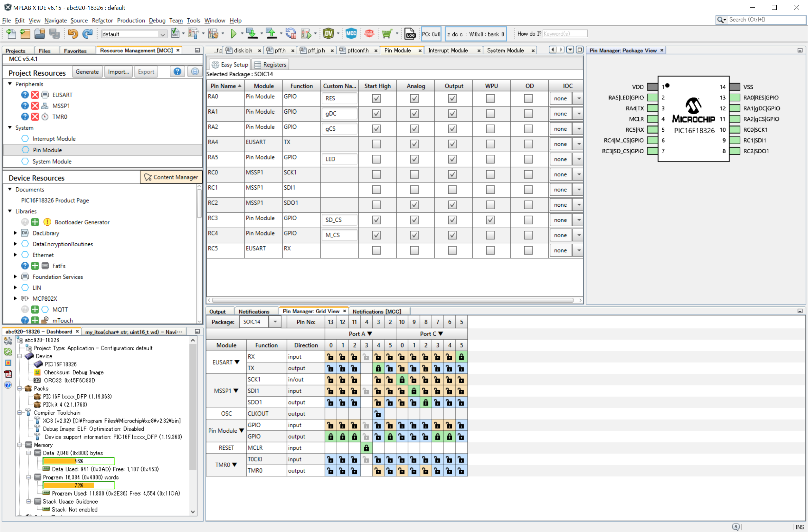Image resolution: width=808 pixels, height=532 pixels.
Task: Toggle WPU checkbox for RC4
Action: [490, 235]
